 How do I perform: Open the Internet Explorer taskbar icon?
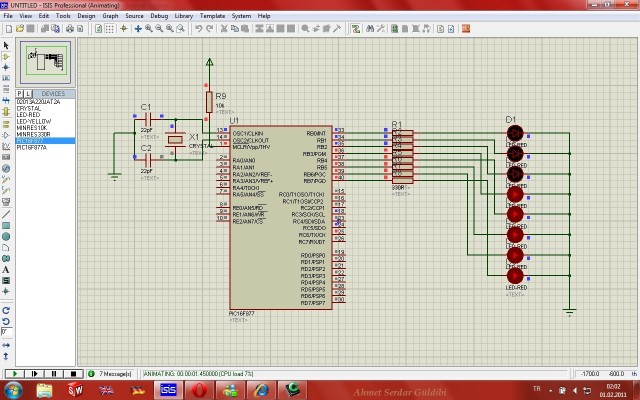[x=261, y=390]
